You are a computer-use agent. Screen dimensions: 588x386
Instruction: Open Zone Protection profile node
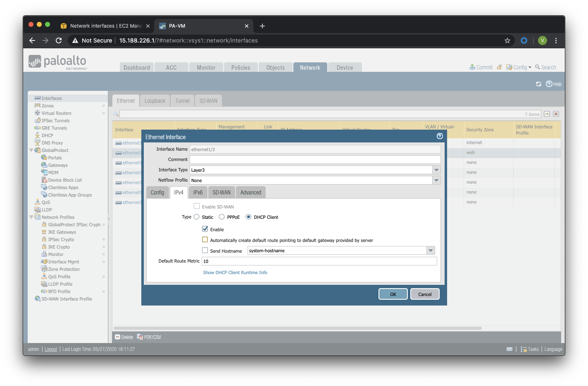point(64,269)
